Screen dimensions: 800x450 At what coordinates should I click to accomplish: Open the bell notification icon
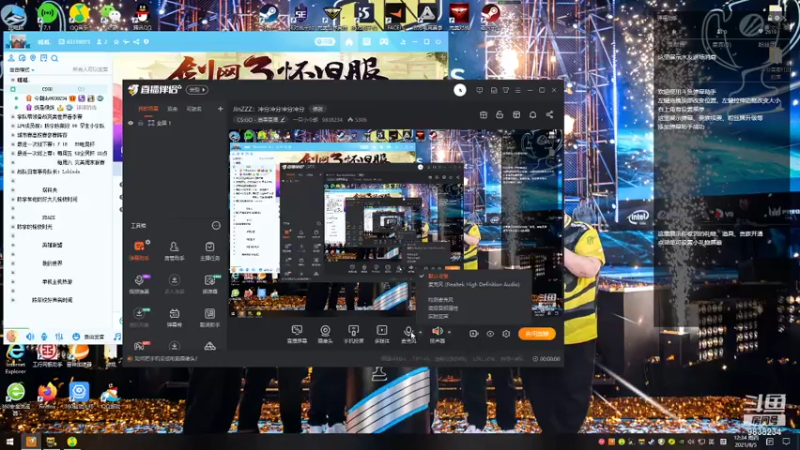[x=533, y=115]
